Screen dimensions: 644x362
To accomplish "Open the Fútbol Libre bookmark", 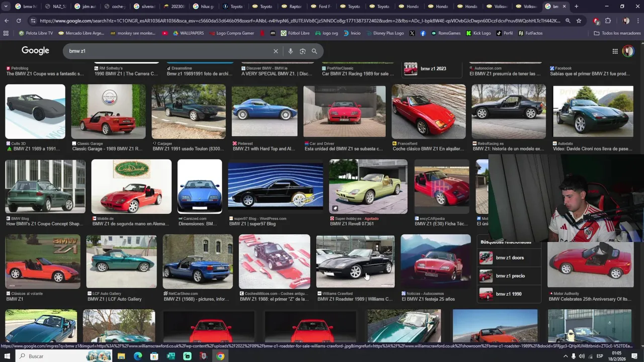I will [295, 33].
